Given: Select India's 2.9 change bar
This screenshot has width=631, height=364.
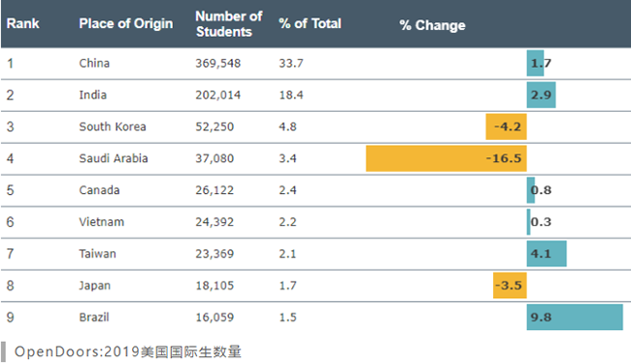Looking at the screenshot, I should click(x=542, y=95).
